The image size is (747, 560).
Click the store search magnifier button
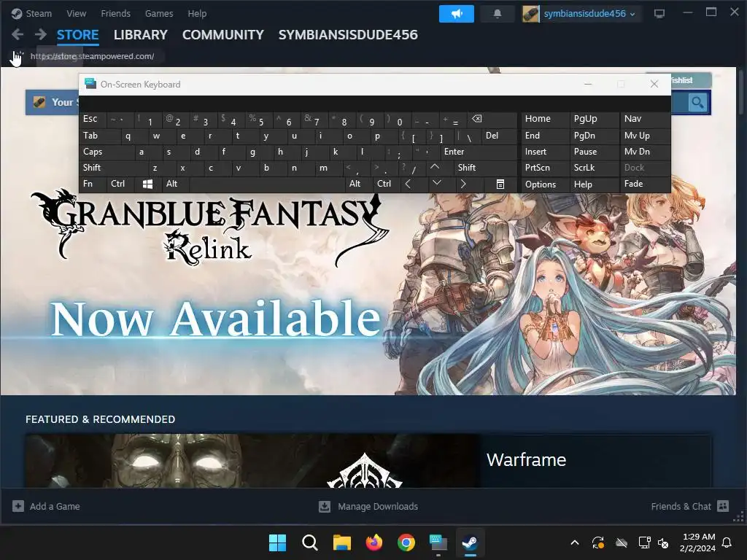tap(698, 102)
